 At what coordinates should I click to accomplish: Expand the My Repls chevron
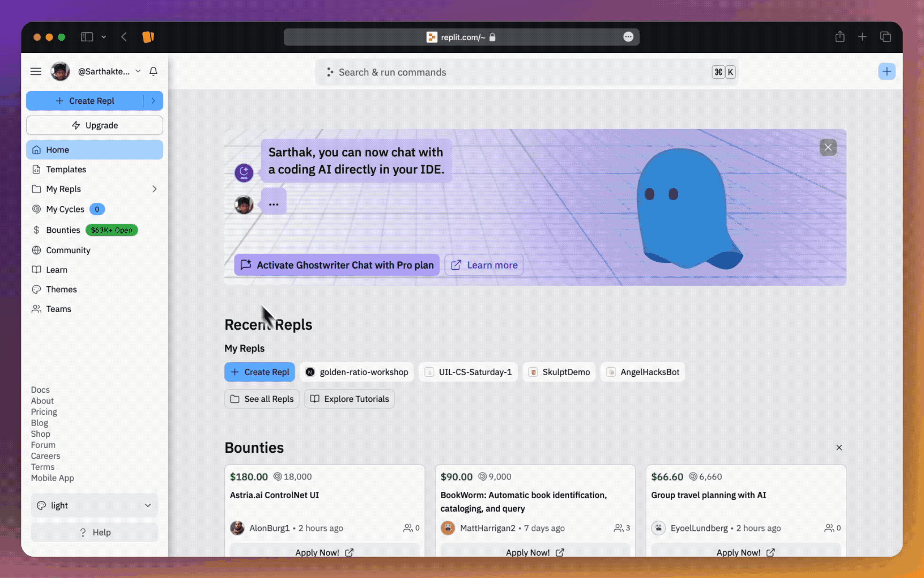(x=154, y=189)
